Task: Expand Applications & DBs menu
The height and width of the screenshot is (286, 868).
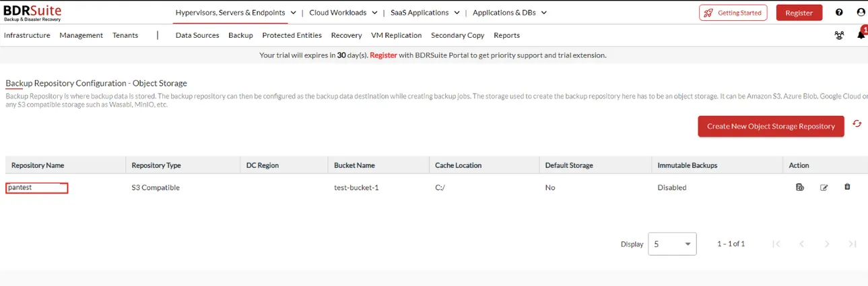Action: coord(510,12)
